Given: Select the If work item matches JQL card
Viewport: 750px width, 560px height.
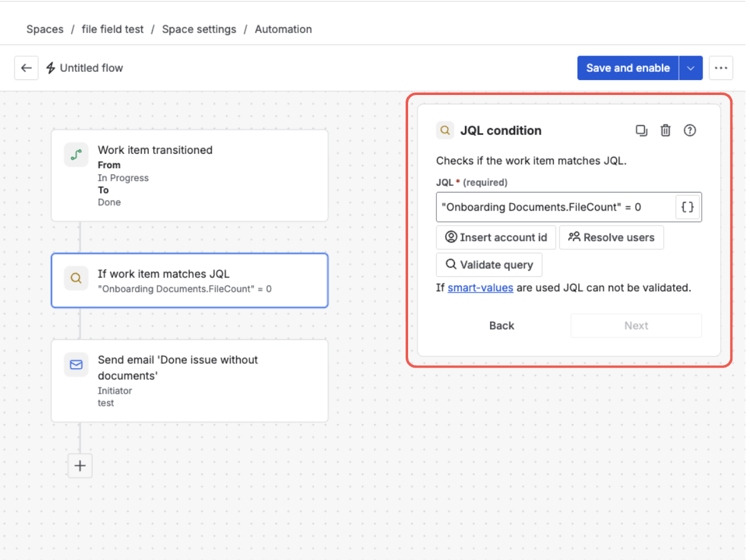Looking at the screenshot, I should click(189, 281).
